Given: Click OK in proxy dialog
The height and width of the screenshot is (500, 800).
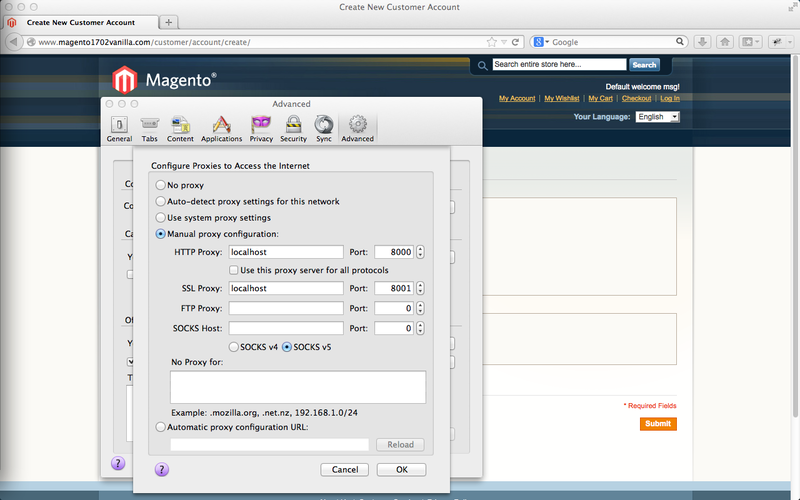Looking at the screenshot, I should (x=402, y=469).
